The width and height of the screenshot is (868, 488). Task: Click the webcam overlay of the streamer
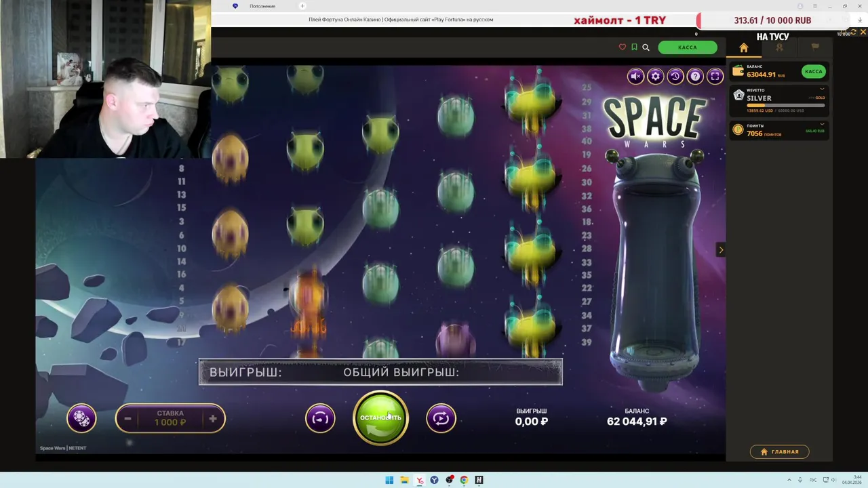pos(105,79)
